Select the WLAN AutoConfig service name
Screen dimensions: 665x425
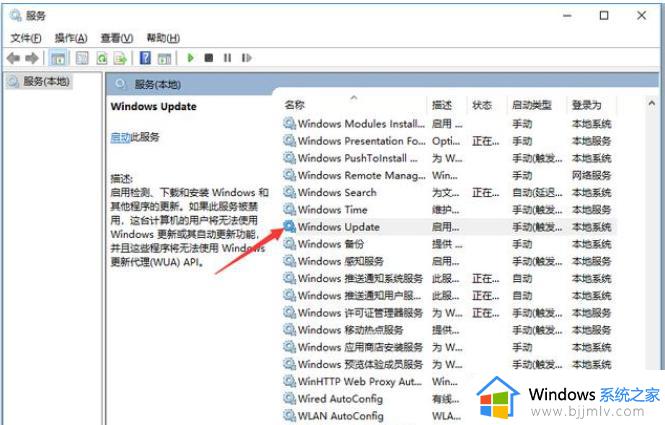click(341, 416)
